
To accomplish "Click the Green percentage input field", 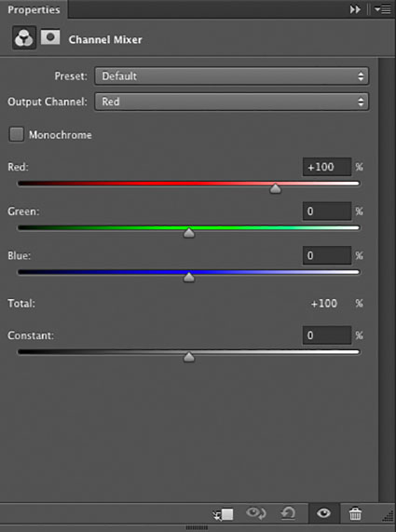I will pos(327,211).
